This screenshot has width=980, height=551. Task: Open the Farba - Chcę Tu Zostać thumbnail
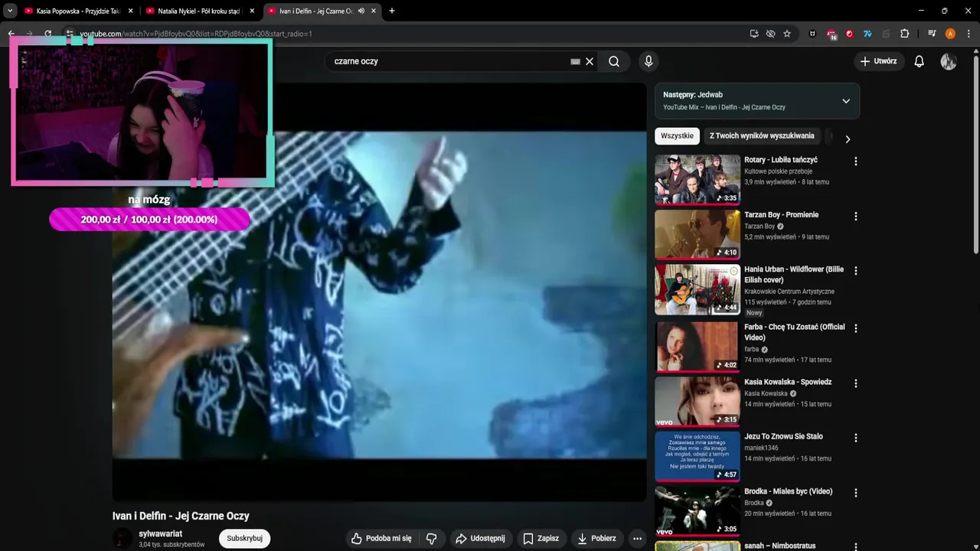tap(697, 347)
